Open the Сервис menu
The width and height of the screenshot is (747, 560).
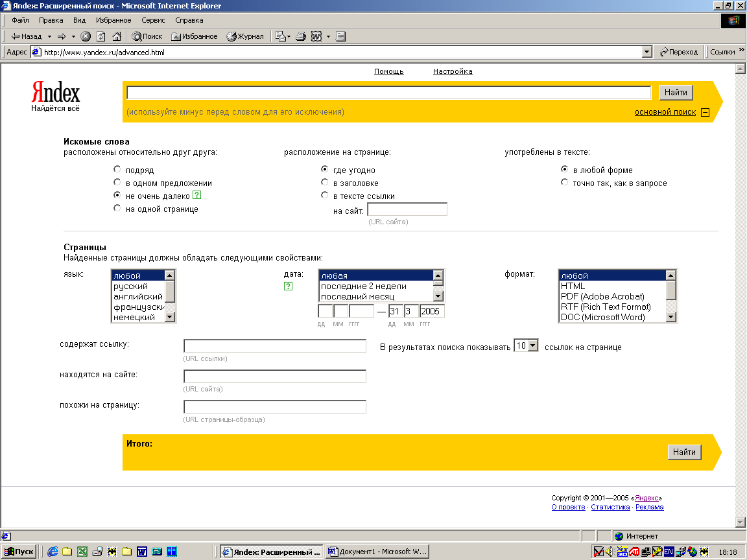click(x=153, y=20)
